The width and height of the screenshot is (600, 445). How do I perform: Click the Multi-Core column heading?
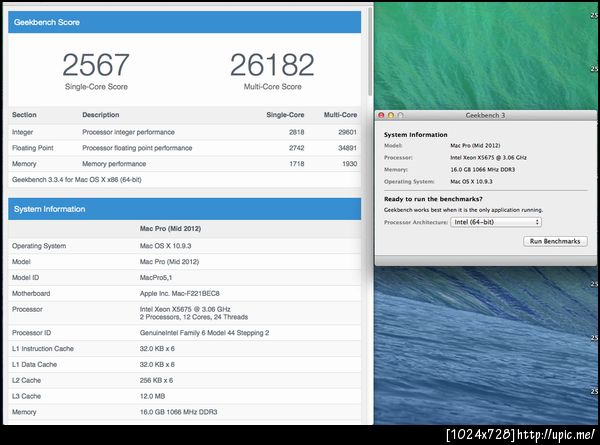[341, 115]
